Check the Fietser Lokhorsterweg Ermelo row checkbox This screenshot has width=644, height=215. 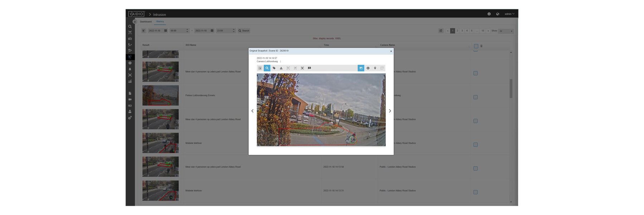(475, 97)
